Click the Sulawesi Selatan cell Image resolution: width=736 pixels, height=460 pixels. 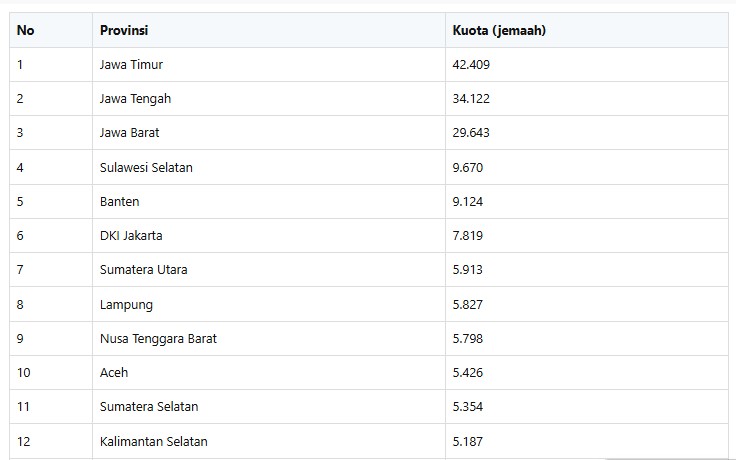pyautogui.click(x=268, y=168)
